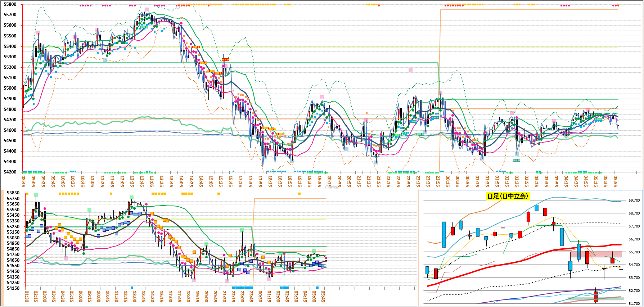Image resolution: width=644 pixels, height=307 pixels.
Task: Click the tallest blue candlestick in daily chart
Action: pos(444,234)
